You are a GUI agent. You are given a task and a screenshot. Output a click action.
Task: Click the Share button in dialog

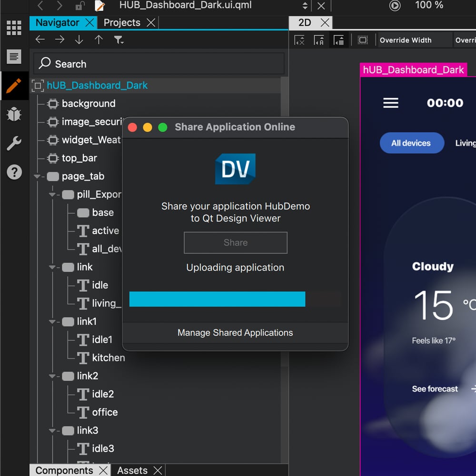click(x=236, y=243)
